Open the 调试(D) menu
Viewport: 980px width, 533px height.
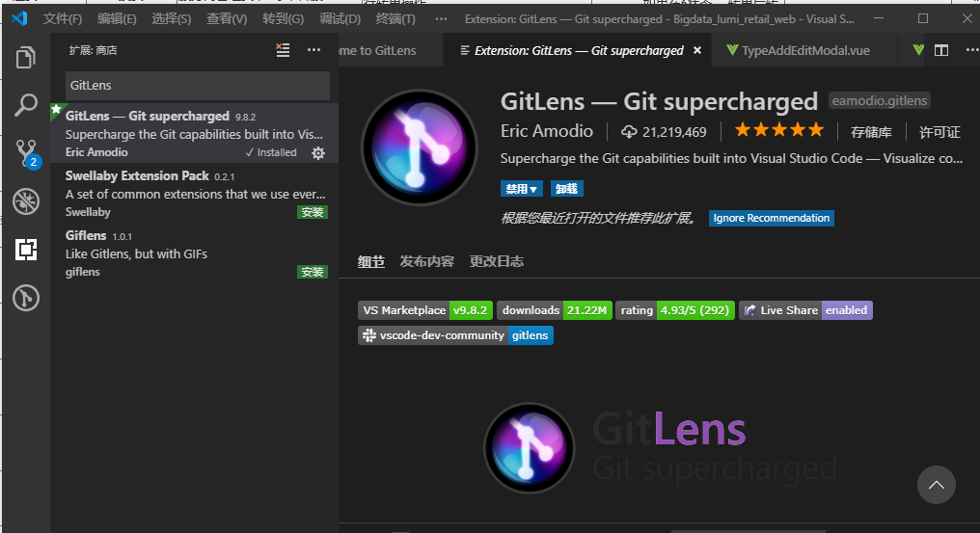pos(340,18)
